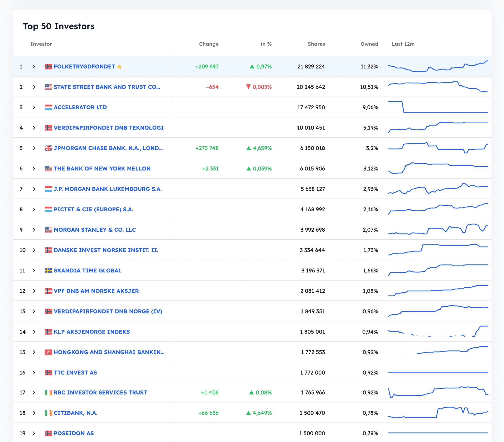
Task: Click the 'in %' column header
Action: (266, 44)
